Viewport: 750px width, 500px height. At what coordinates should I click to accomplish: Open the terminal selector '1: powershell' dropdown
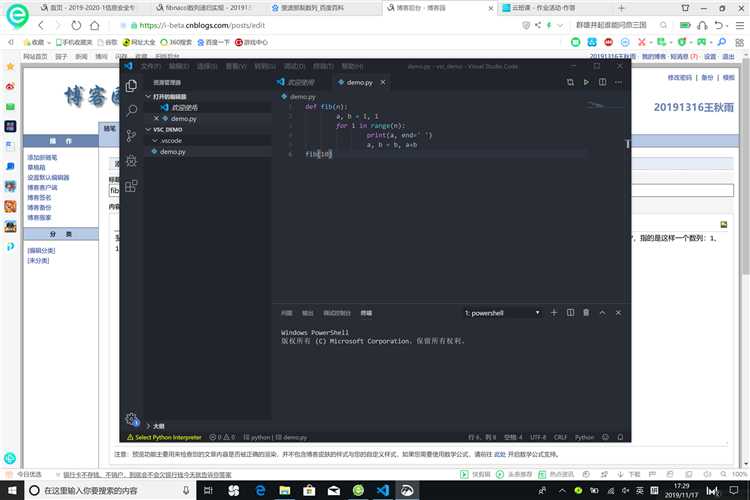(502, 313)
